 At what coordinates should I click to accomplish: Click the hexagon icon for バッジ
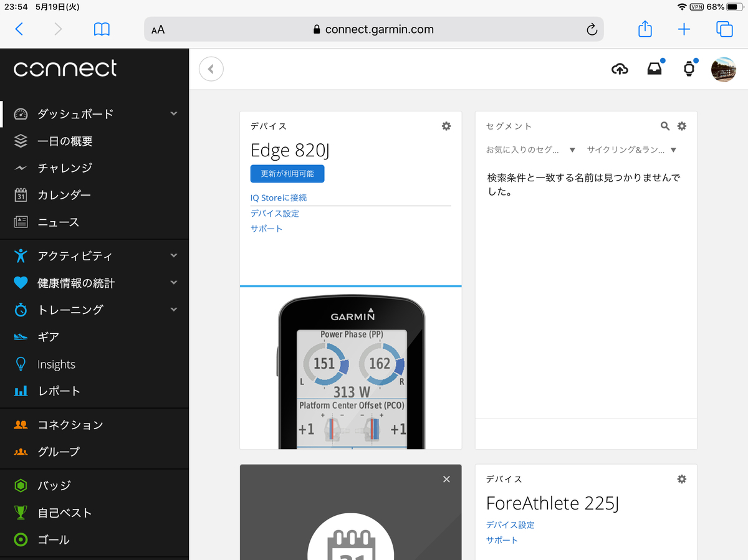21,485
